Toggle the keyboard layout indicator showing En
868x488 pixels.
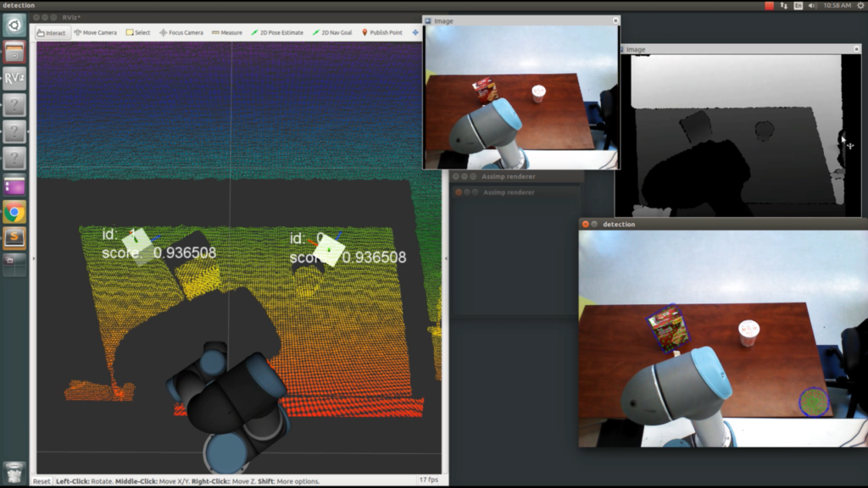(x=798, y=5)
